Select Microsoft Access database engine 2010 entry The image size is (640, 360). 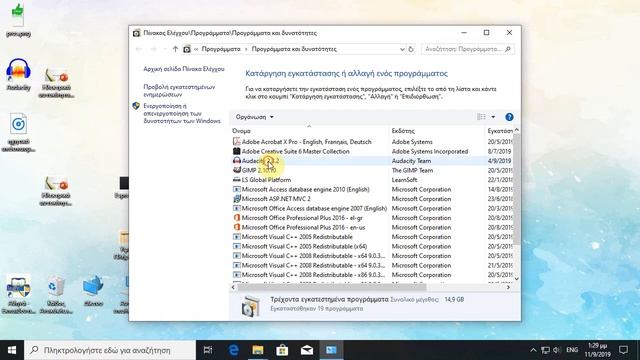click(305, 189)
